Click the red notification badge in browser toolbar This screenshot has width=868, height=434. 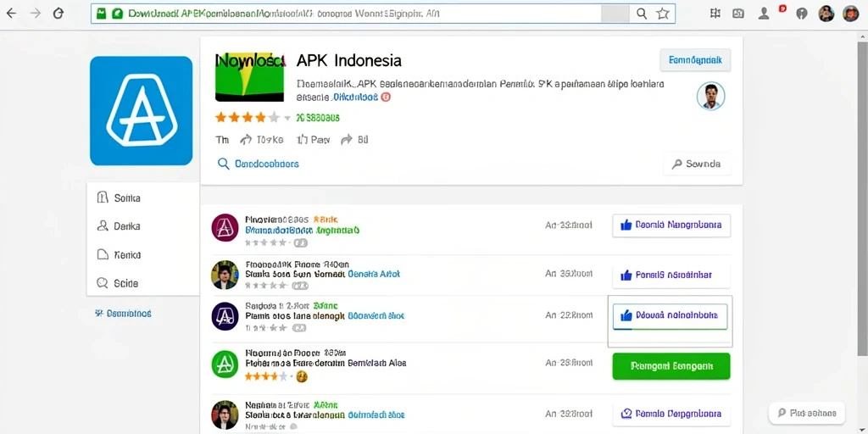click(x=782, y=8)
